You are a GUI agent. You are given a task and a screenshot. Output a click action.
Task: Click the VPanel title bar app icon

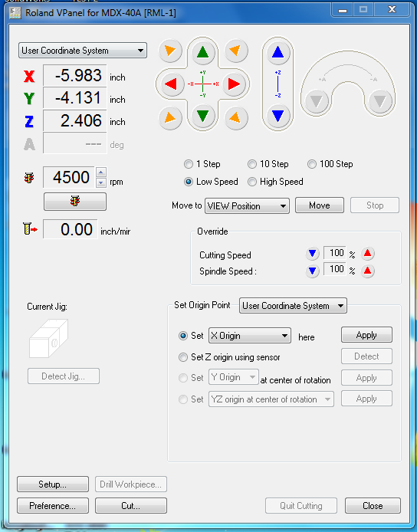(x=15, y=13)
